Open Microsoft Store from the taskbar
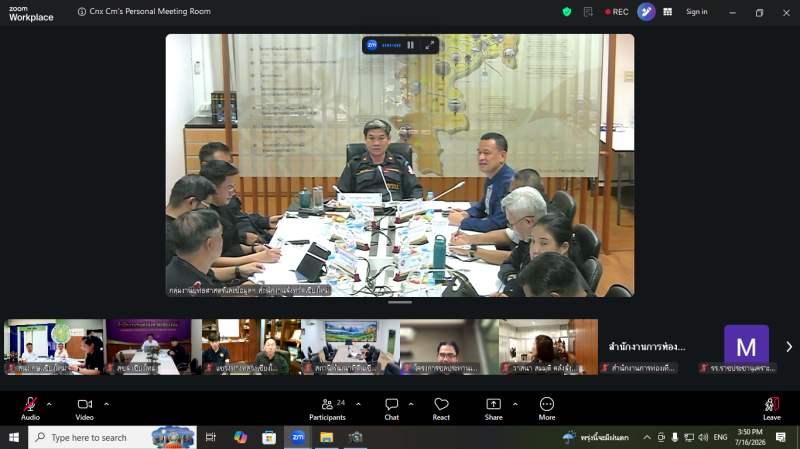This screenshot has width=800, height=449. point(269,437)
